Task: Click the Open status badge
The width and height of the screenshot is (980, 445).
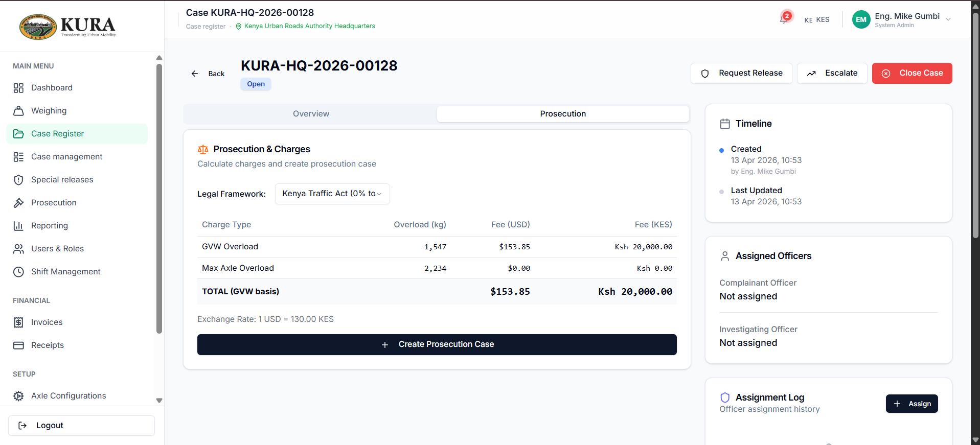Action: click(x=256, y=84)
